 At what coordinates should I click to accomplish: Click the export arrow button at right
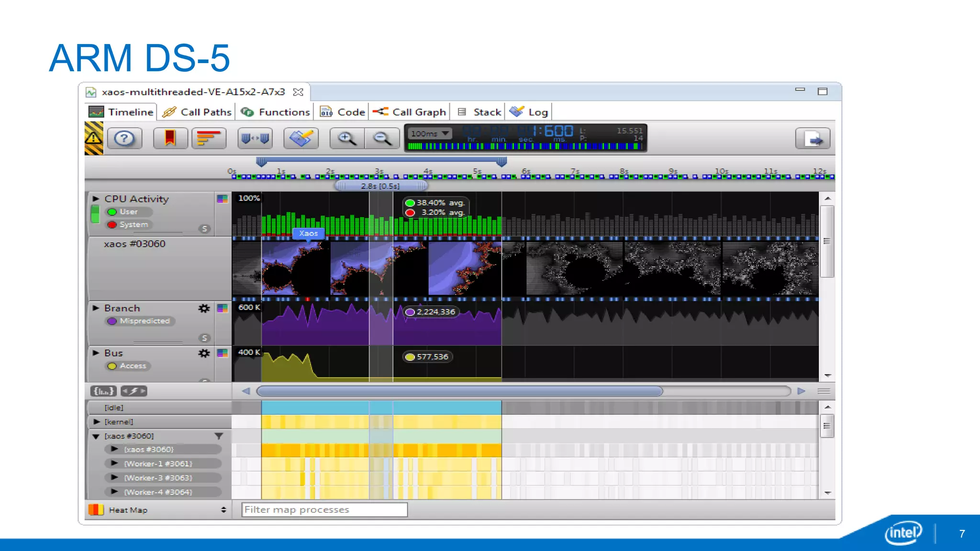click(813, 139)
